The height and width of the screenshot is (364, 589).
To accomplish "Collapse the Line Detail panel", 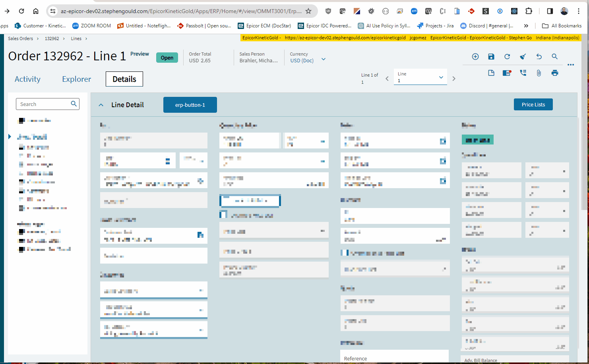I will coord(101,105).
